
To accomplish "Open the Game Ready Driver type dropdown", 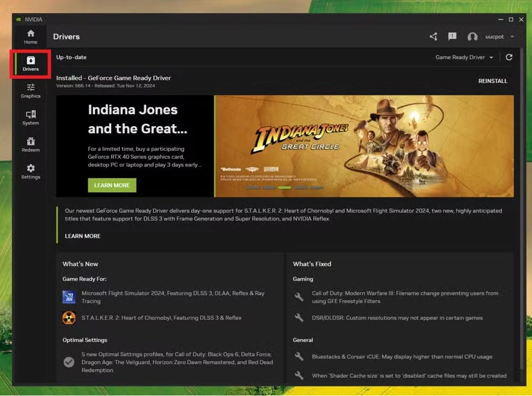I will [x=464, y=58].
